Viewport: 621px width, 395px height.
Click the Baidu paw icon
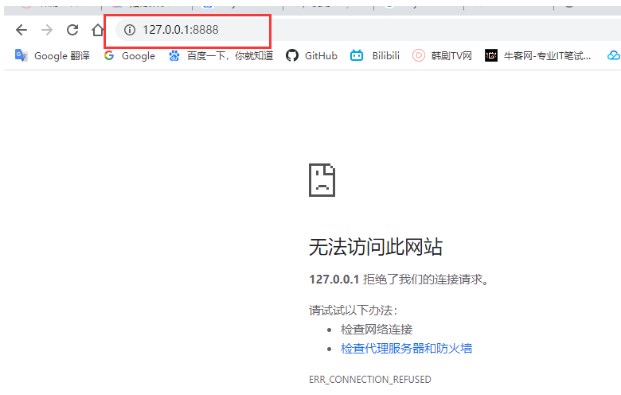pyautogui.click(x=174, y=55)
